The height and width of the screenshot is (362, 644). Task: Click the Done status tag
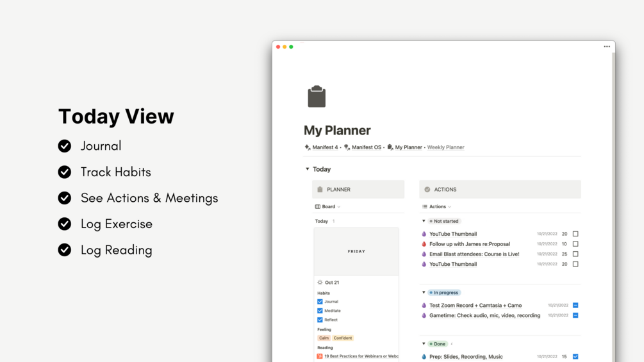point(438,344)
